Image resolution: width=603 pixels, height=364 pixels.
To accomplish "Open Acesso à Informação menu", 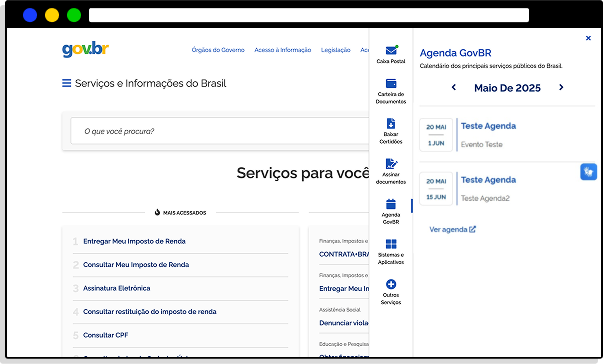I will pyautogui.click(x=283, y=50).
